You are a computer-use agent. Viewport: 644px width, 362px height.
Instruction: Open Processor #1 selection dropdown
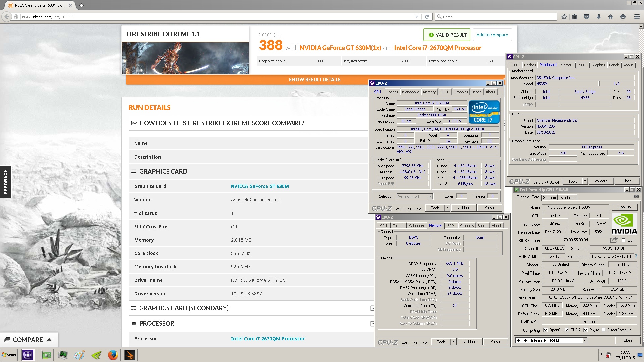click(x=430, y=197)
